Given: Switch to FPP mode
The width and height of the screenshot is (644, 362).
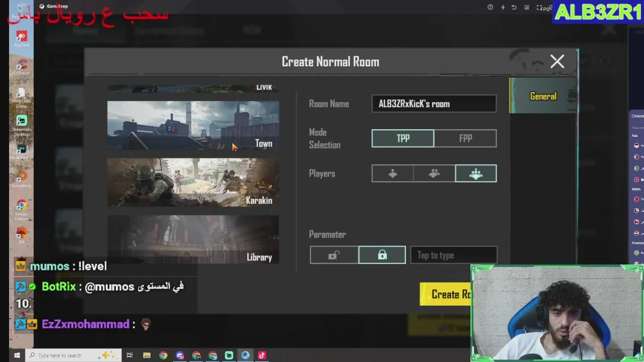Looking at the screenshot, I should (465, 138).
